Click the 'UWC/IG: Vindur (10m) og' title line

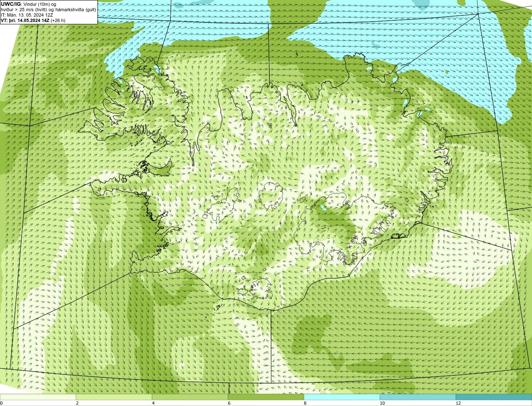tap(28, 4)
